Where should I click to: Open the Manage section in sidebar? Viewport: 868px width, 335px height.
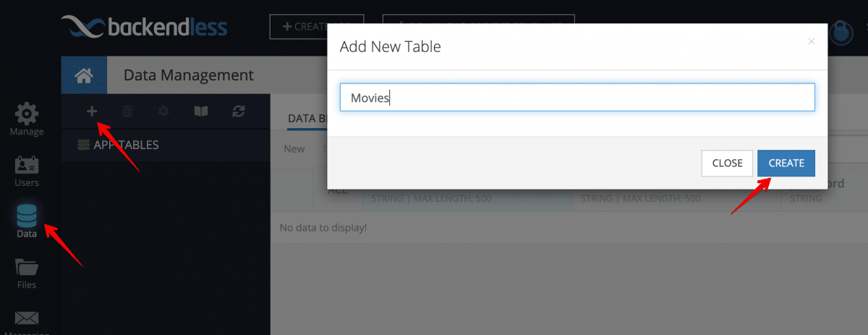27,120
